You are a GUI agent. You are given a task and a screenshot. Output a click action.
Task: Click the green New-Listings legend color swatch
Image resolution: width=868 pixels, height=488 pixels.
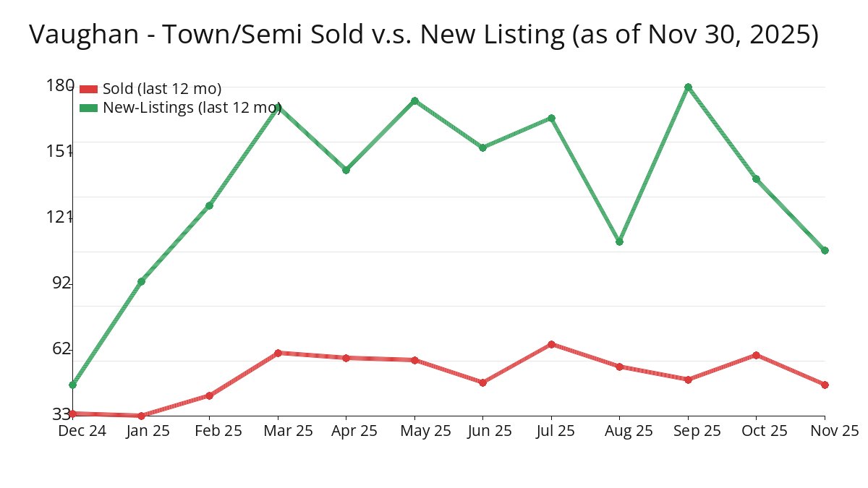(x=88, y=108)
